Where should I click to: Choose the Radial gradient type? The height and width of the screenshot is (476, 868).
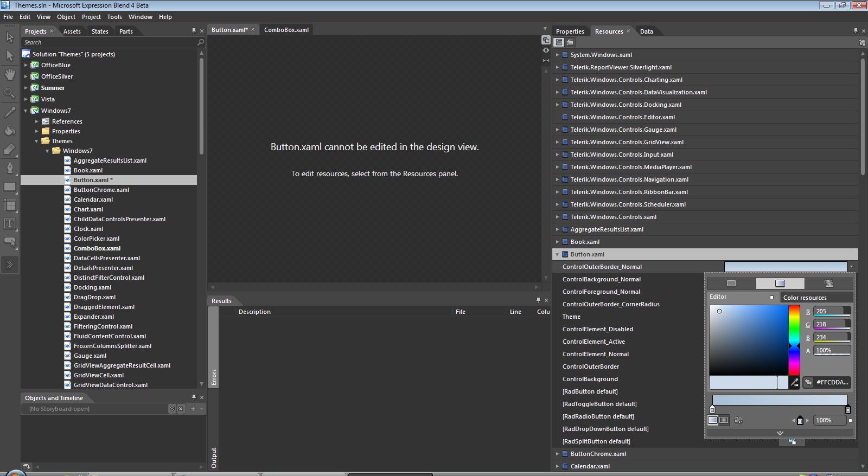click(724, 420)
